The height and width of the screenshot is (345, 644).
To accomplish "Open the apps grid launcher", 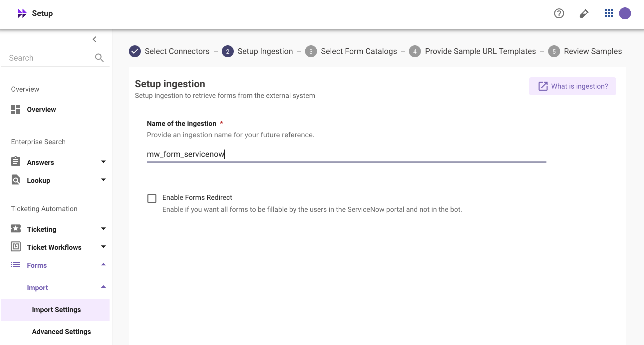I will pos(609,13).
